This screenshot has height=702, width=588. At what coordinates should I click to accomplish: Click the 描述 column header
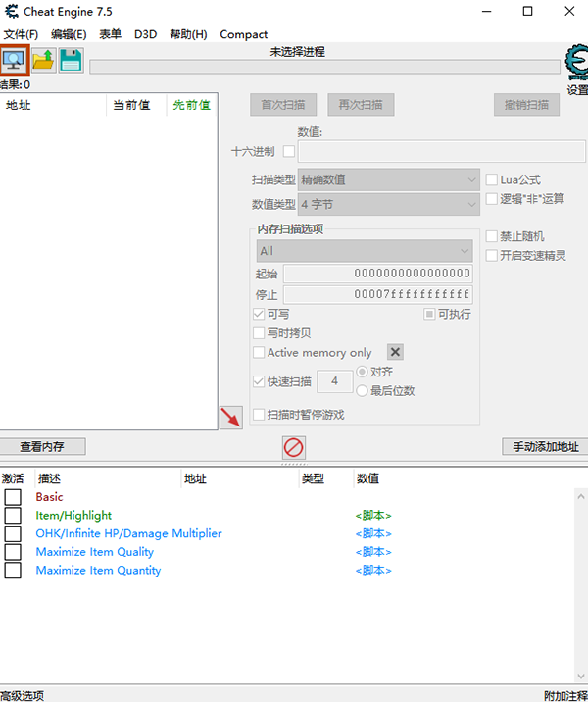[109, 478]
